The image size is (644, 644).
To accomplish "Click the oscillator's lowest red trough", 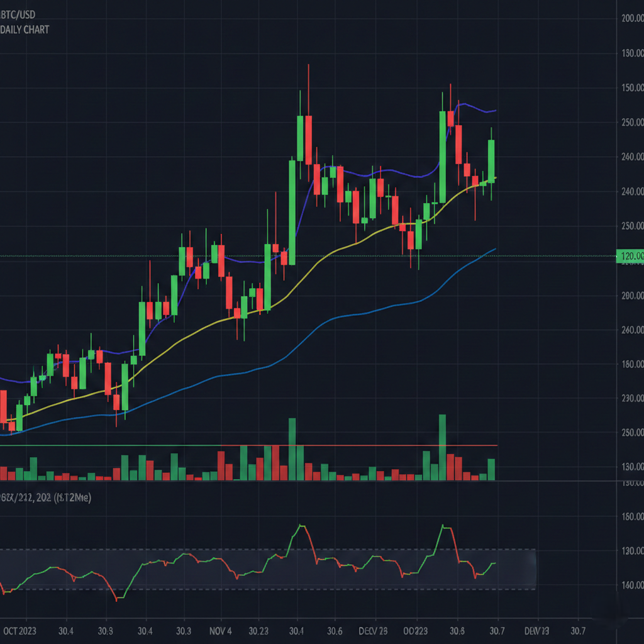I will [x=116, y=600].
